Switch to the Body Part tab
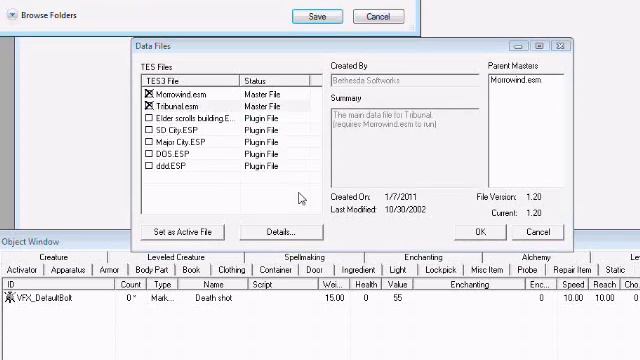This screenshot has width=640, height=360. [151, 270]
